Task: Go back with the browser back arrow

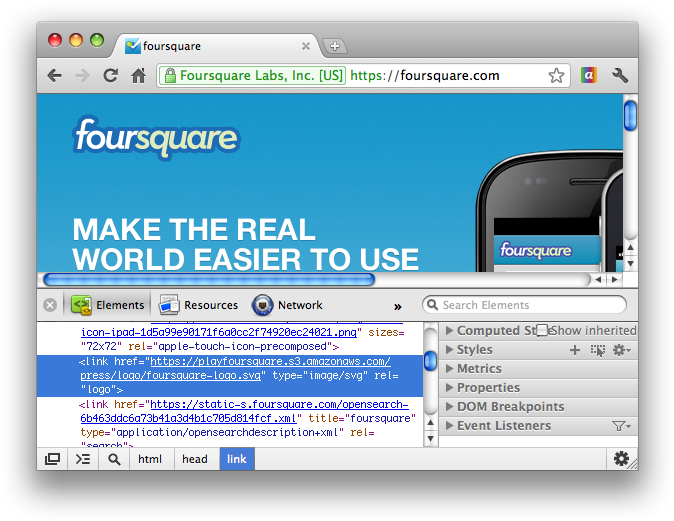Action: tap(55, 76)
